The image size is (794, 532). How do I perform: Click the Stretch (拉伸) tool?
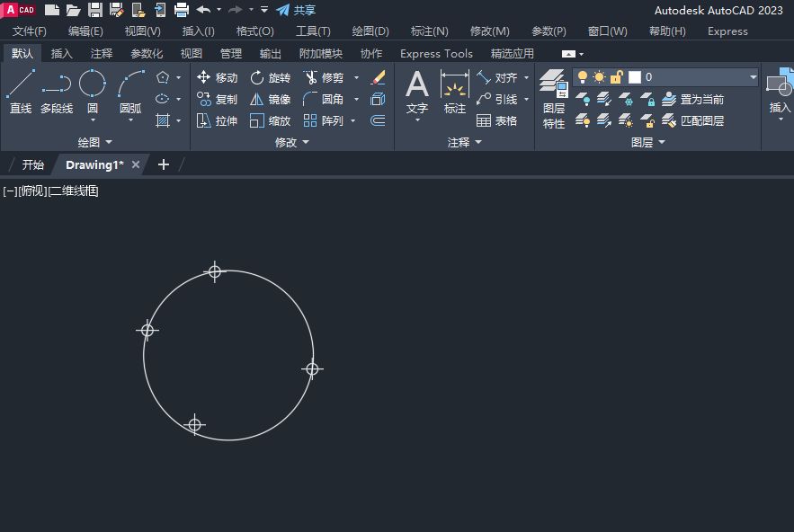pos(217,120)
